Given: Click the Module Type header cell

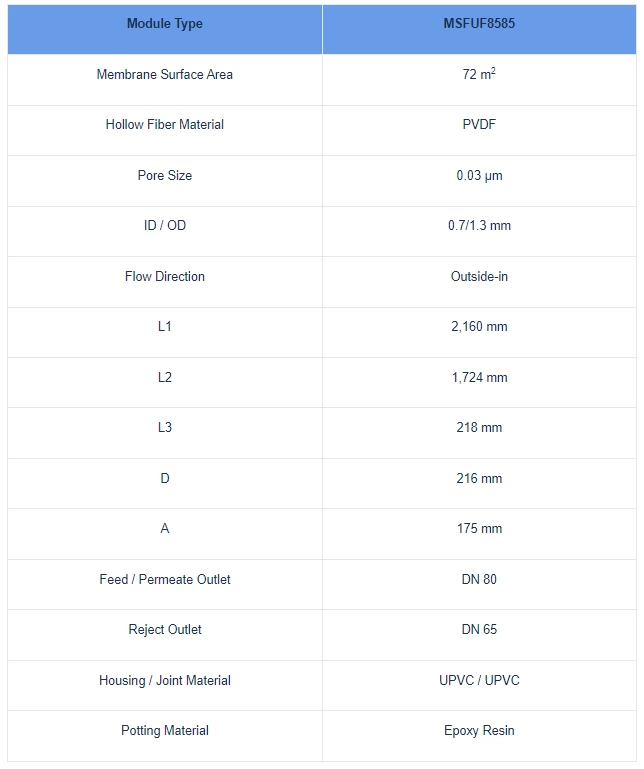Looking at the screenshot, I should [165, 29].
